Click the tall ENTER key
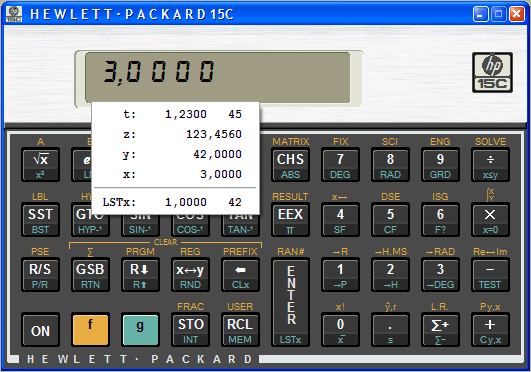Image resolution: width=531 pixels, height=372 pixels. tap(290, 302)
